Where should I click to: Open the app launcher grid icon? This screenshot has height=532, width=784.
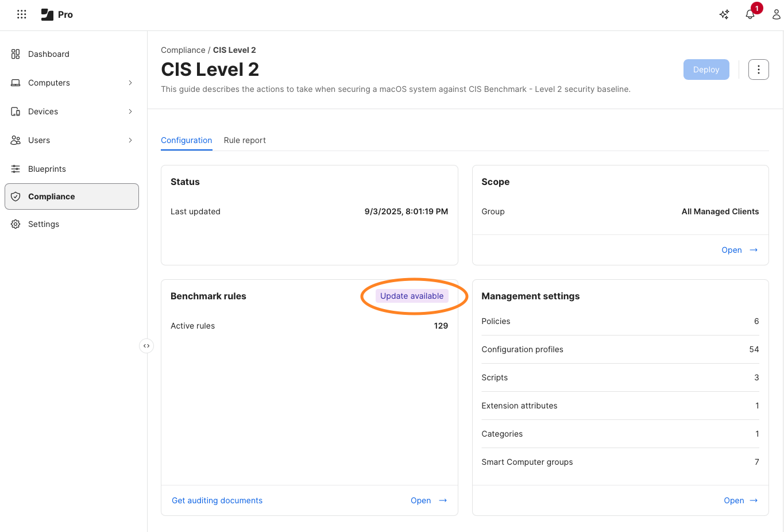pyautogui.click(x=22, y=14)
